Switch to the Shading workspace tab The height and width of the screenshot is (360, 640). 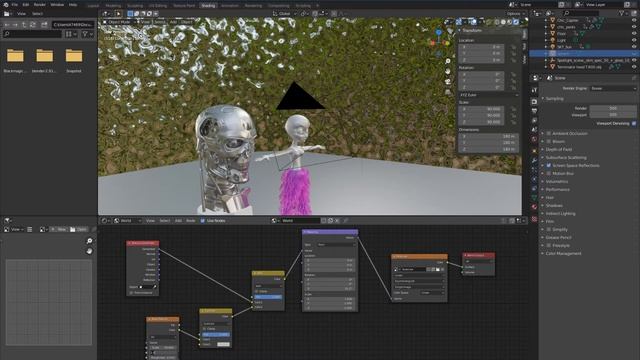208,6
